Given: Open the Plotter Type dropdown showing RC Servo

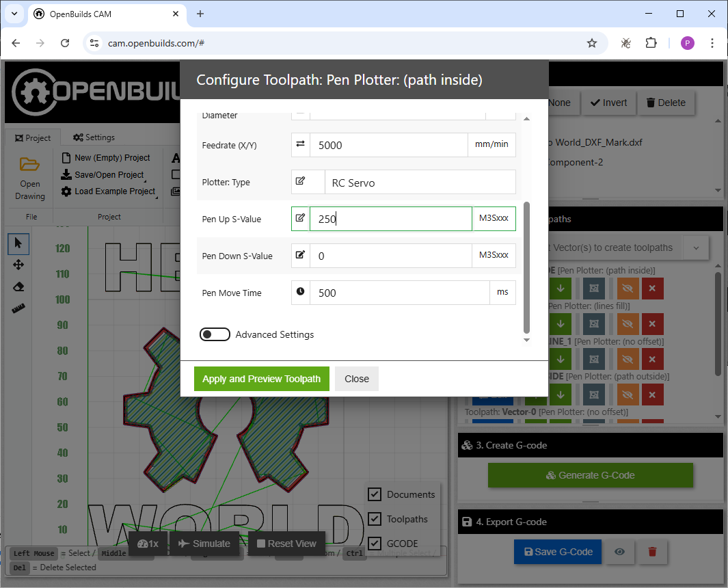Looking at the screenshot, I should 420,182.
